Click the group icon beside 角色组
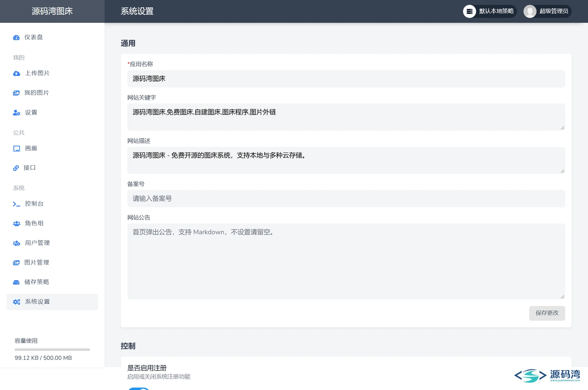 [17, 223]
